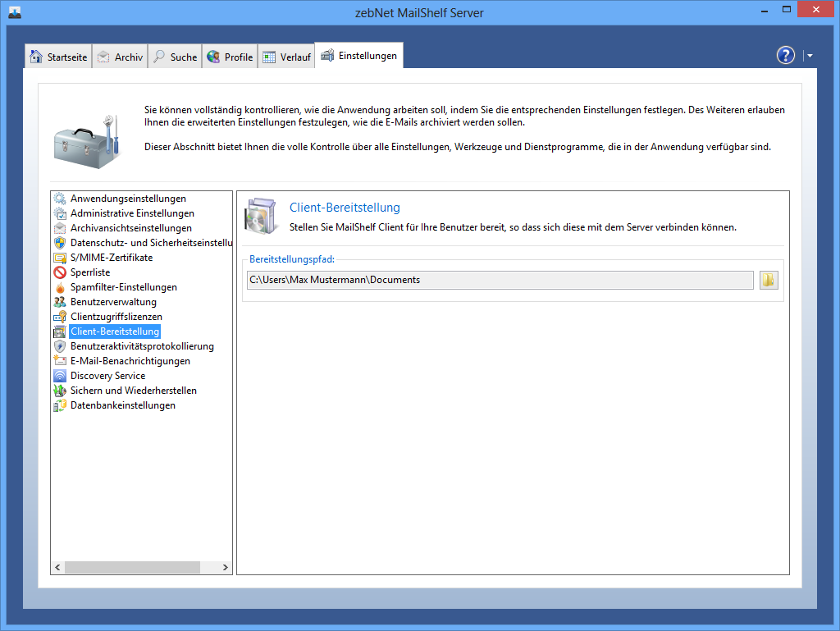The image size is (840, 631).
Task: Select E-Mail-Benachrichtigungen entry
Action: point(130,361)
